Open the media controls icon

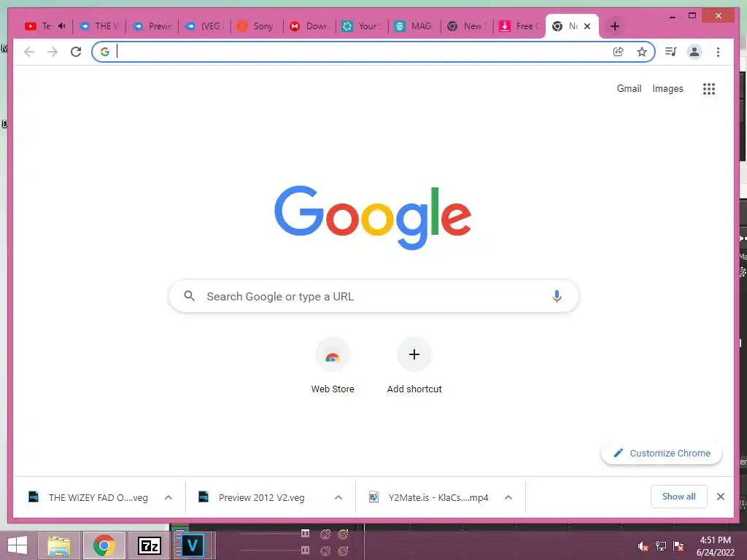click(671, 52)
